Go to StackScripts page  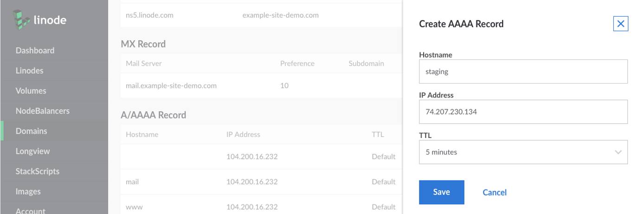[x=37, y=171]
